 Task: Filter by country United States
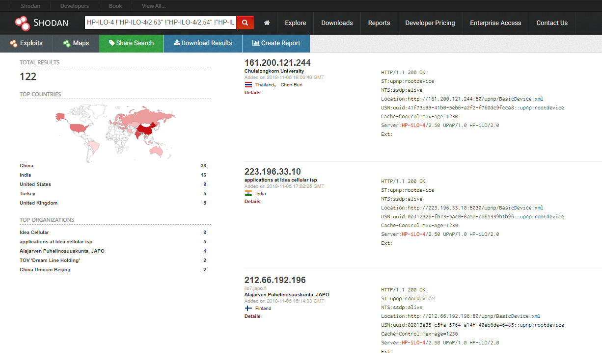35,184
